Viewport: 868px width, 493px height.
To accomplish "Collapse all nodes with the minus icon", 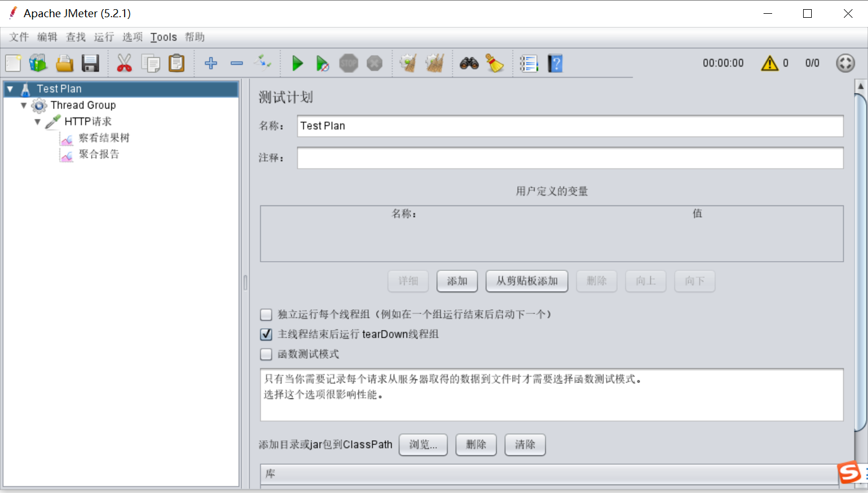I will pos(237,63).
